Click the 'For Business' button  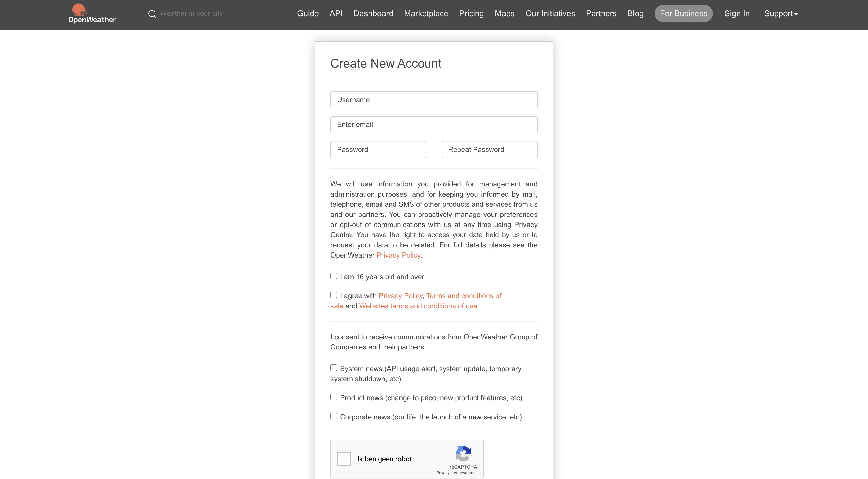pos(683,13)
